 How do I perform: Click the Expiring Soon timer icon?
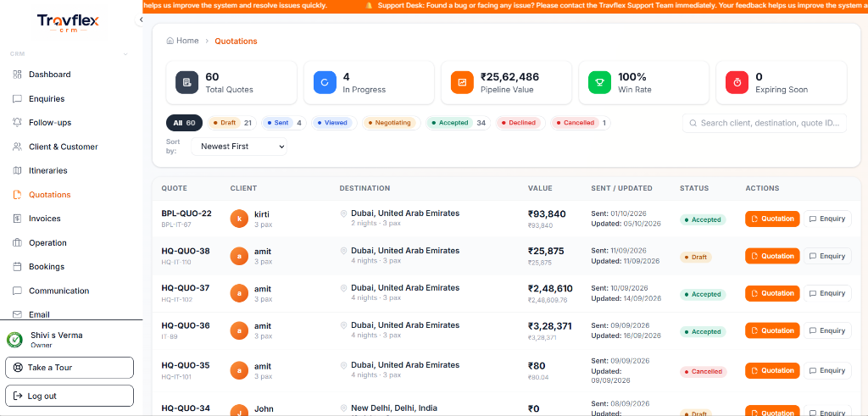pos(737,83)
